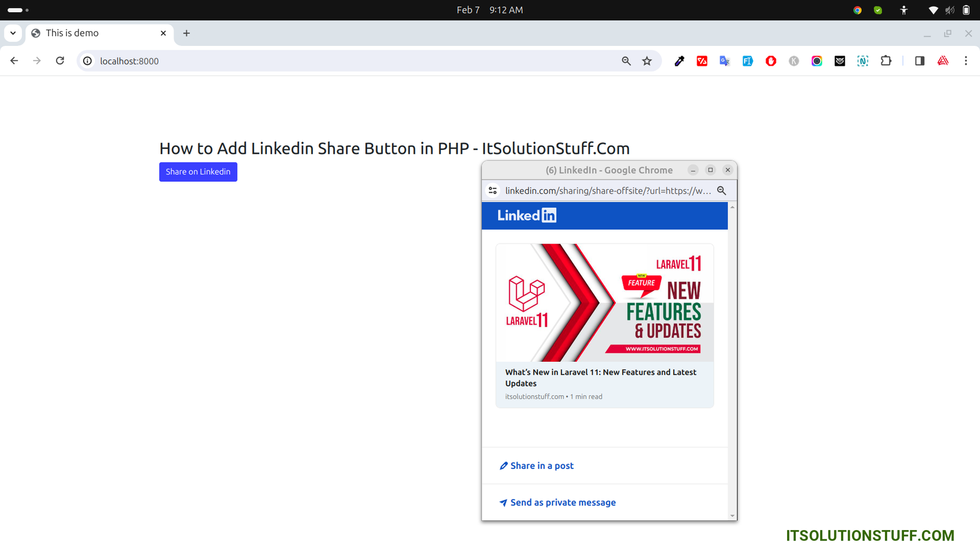This screenshot has height=551, width=980.
Task: Open a new tab with plus button
Action: (x=187, y=33)
